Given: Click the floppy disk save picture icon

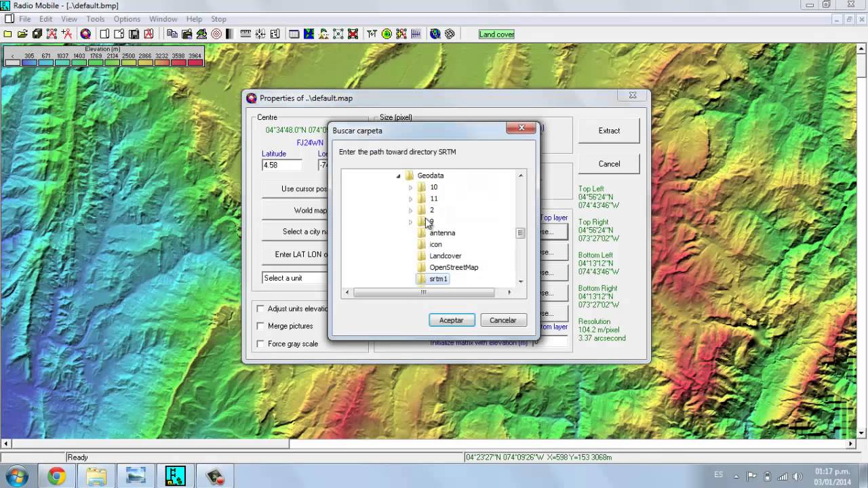Looking at the screenshot, I should [x=134, y=34].
